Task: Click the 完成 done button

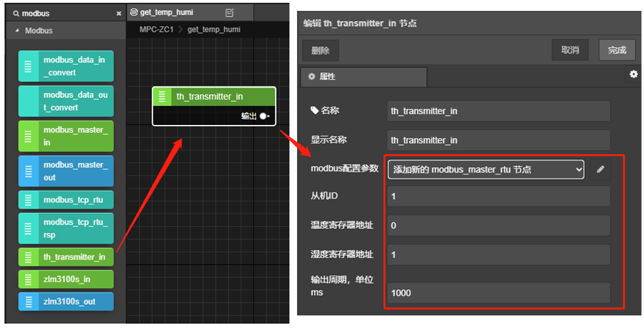Action: pyautogui.click(x=617, y=50)
